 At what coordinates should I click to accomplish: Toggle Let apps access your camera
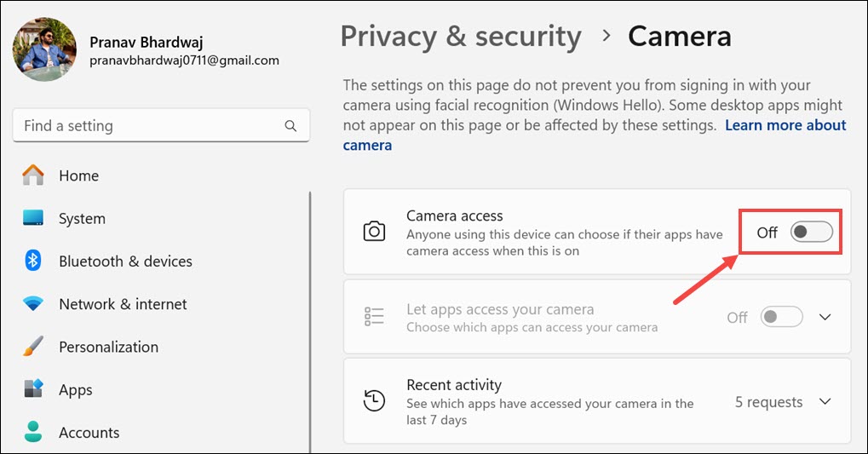coord(781,317)
